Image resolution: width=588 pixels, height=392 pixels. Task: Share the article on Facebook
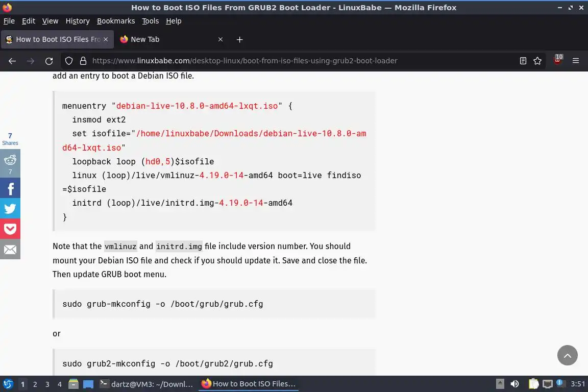[x=10, y=188]
